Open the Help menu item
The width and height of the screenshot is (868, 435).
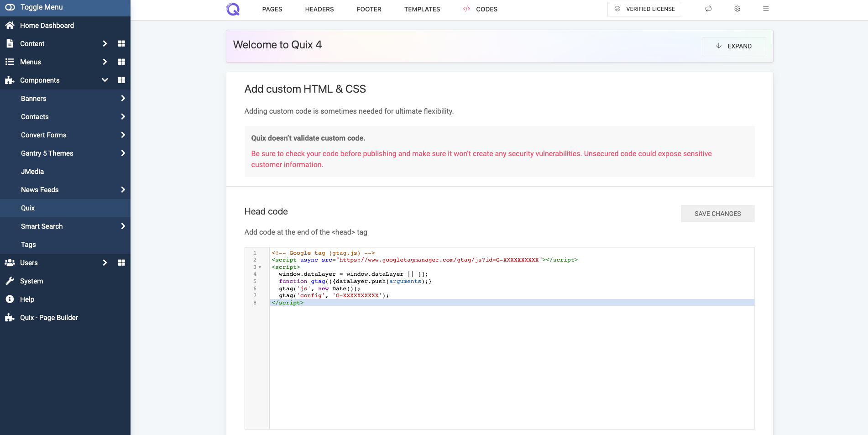(x=27, y=299)
